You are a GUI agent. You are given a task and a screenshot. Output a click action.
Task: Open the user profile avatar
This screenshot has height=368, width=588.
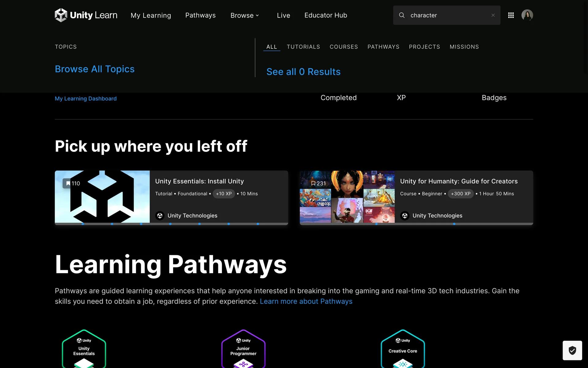click(527, 15)
